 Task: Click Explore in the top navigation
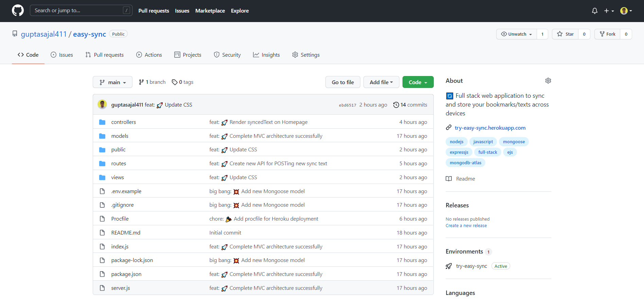click(240, 11)
